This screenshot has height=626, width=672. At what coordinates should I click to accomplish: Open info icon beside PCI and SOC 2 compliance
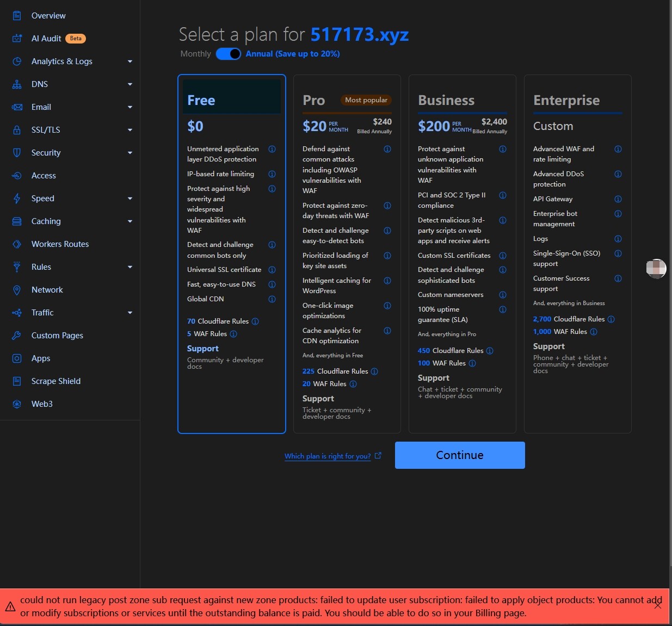503,195
